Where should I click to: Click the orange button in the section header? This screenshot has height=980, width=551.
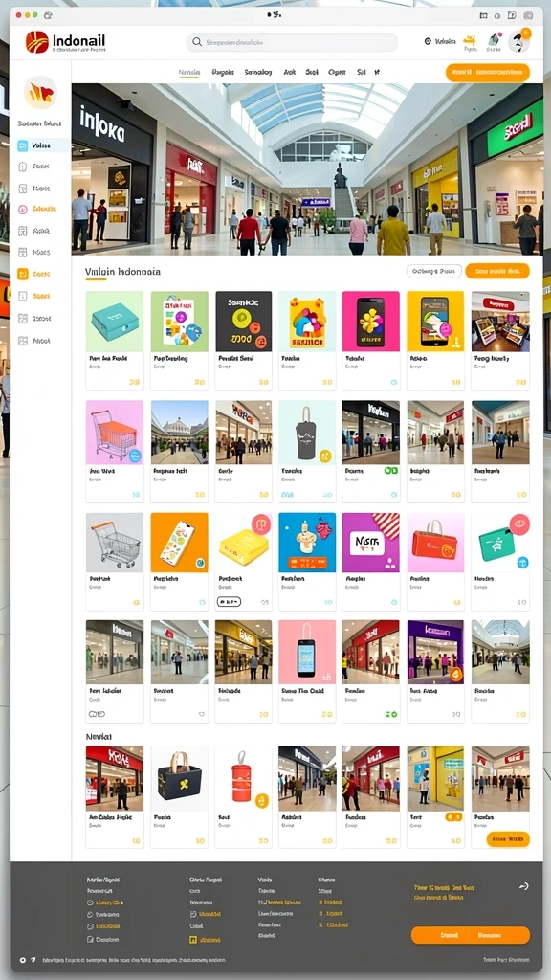point(497,271)
